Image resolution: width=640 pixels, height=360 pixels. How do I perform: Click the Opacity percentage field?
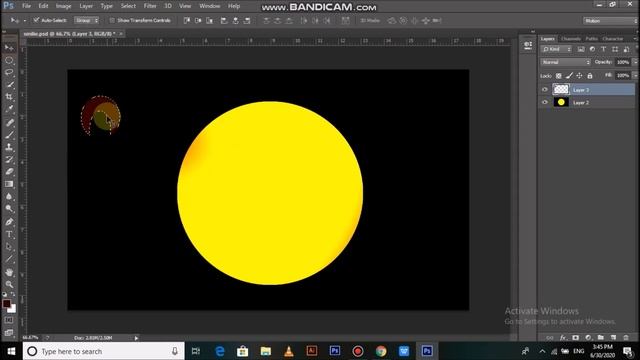[x=623, y=62]
